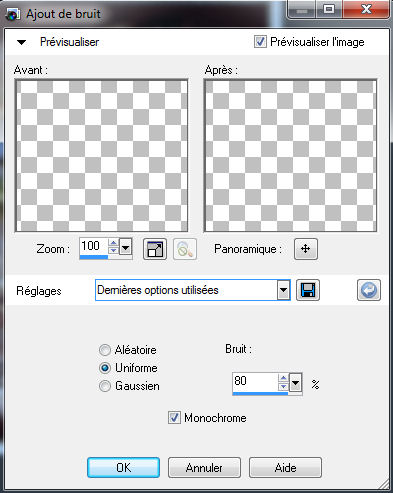
Task: Click the Avant preview pane
Action: (x=101, y=155)
